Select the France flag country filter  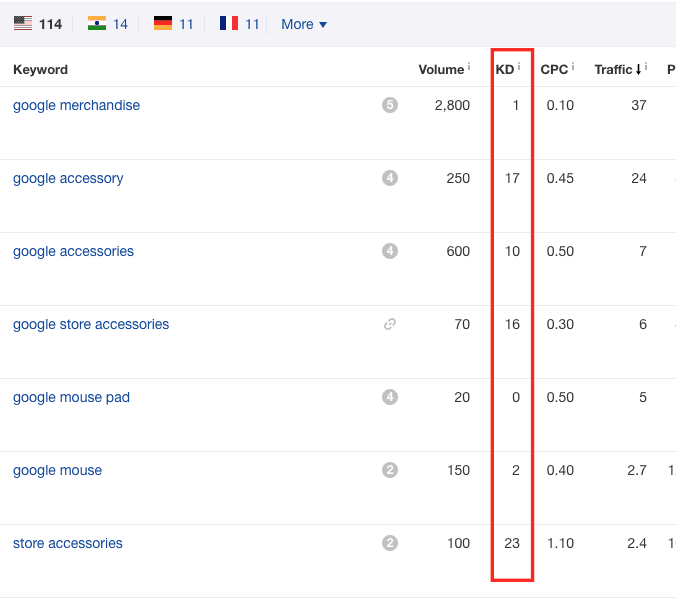229,24
